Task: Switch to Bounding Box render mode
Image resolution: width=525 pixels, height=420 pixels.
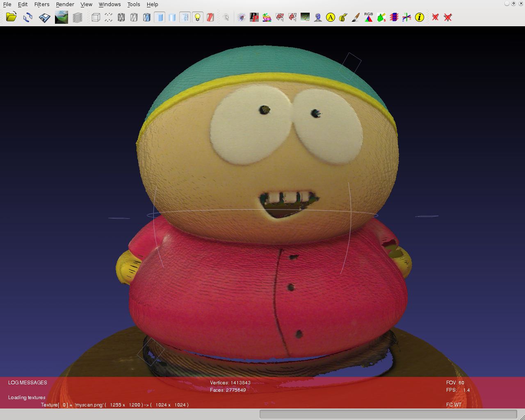Action: pos(96,17)
